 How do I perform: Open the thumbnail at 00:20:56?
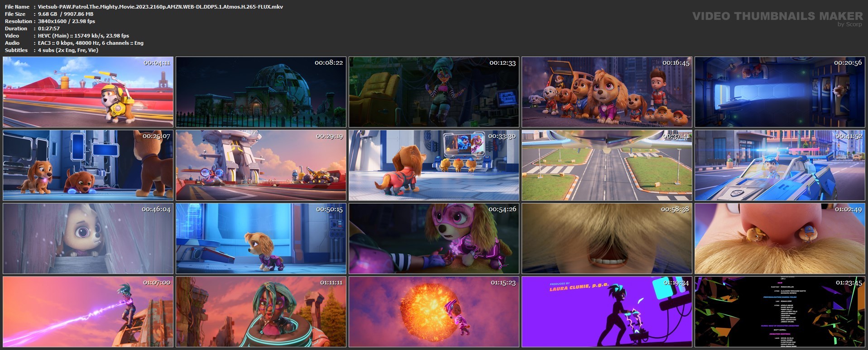(x=780, y=92)
